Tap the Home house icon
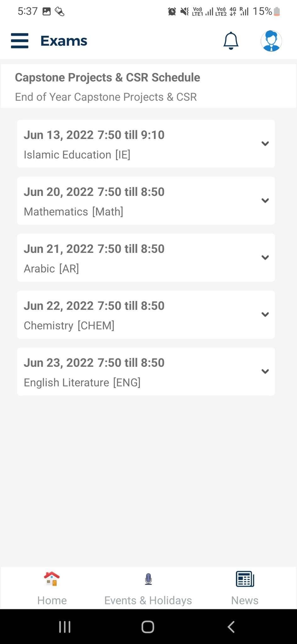 click(x=52, y=579)
